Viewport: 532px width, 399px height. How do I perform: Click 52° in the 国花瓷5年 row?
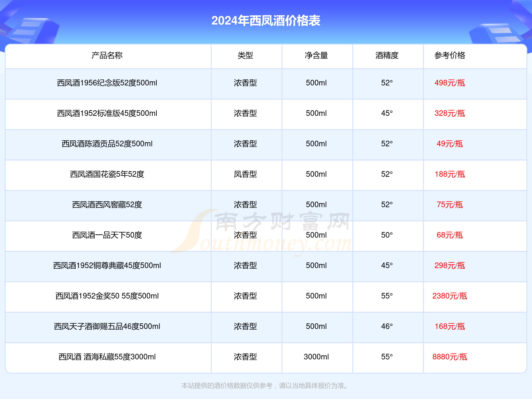(x=387, y=174)
